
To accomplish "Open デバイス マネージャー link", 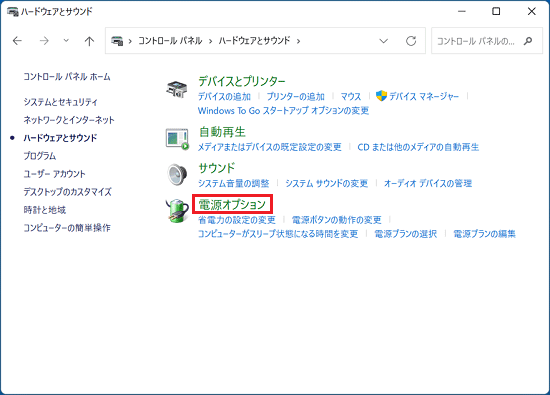I will tap(424, 96).
